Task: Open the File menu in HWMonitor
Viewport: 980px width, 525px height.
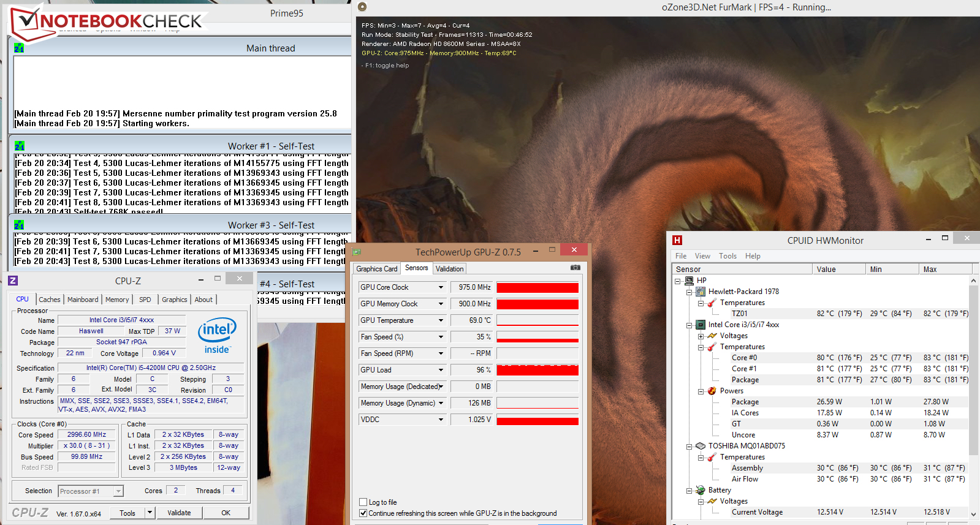Action: (x=681, y=256)
